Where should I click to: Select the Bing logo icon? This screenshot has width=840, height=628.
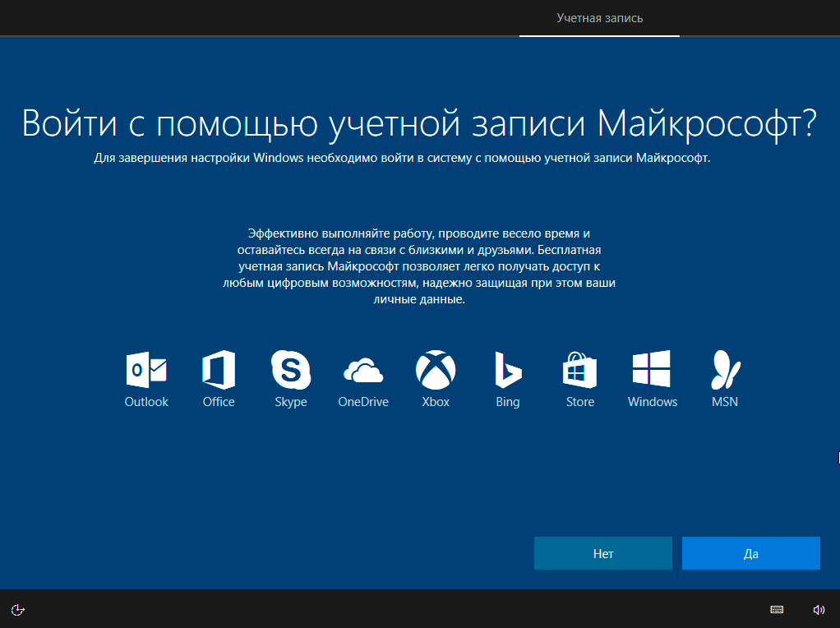click(508, 369)
